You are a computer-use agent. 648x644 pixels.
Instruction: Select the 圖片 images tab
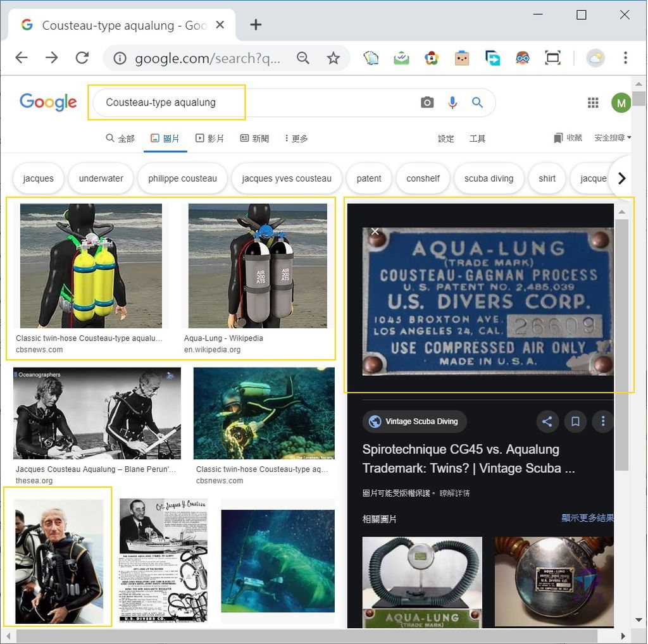(x=165, y=139)
